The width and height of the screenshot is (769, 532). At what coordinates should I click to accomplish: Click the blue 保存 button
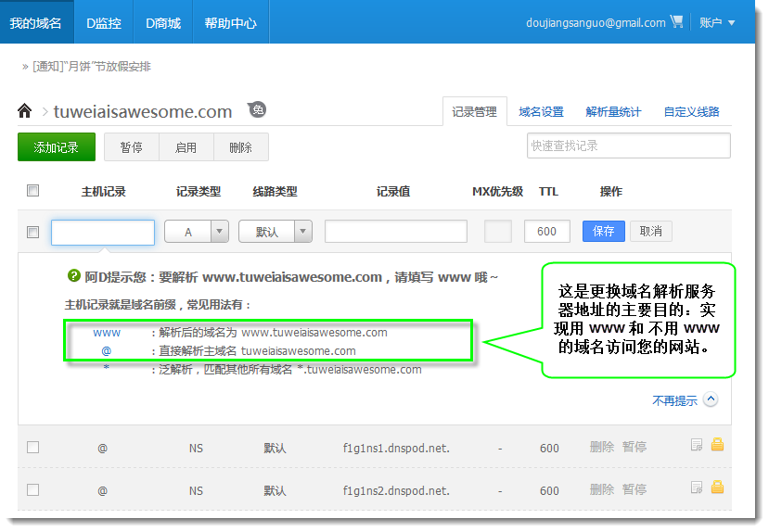[603, 232]
